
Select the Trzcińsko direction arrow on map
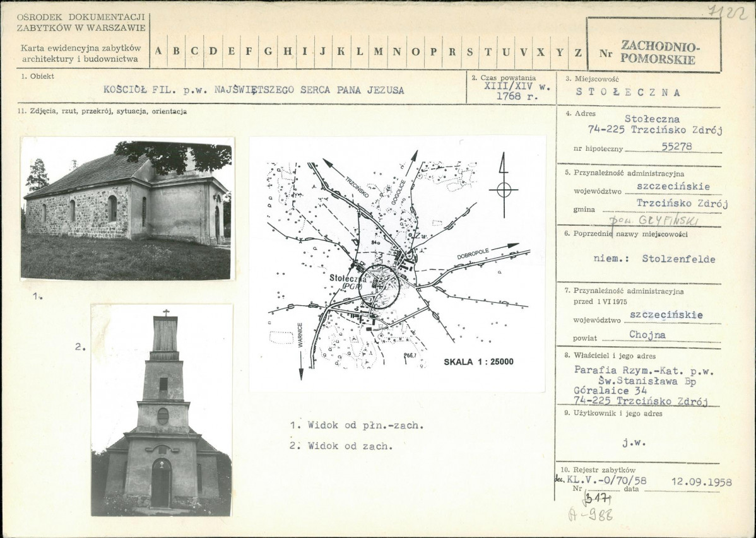[328, 165]
